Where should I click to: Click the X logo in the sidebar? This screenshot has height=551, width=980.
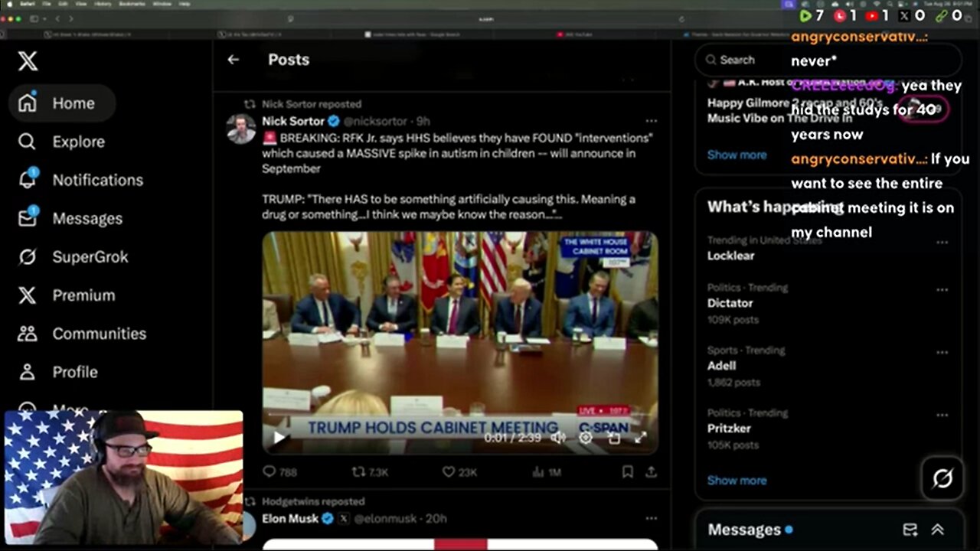tap(28, 61)
